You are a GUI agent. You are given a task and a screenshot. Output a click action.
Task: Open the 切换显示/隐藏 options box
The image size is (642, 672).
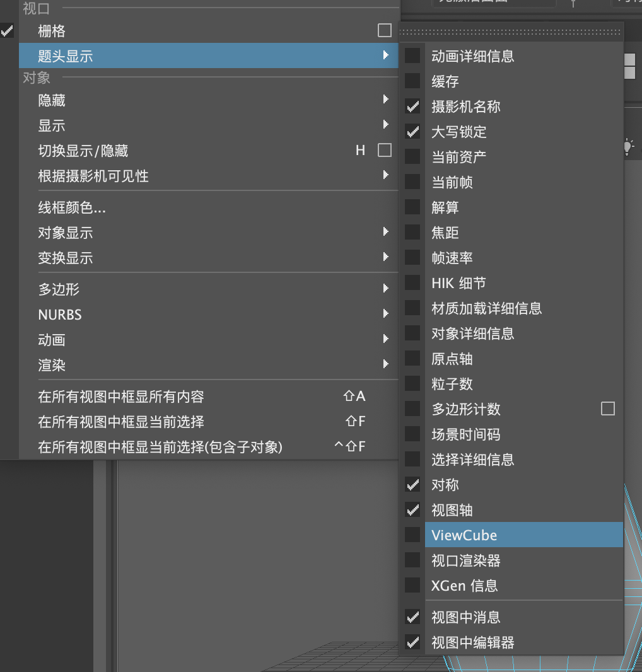[x=385, y=151]
